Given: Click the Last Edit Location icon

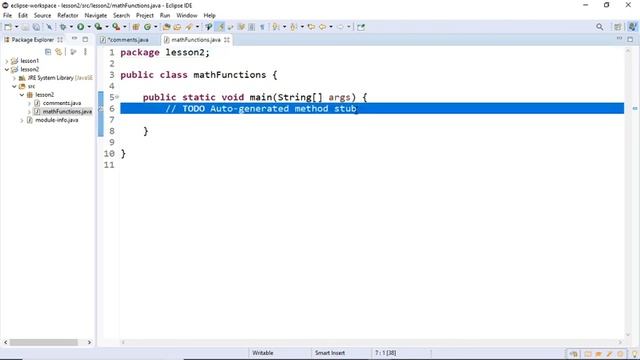Looking at the screenshot, I should click(x=311, y=27).
